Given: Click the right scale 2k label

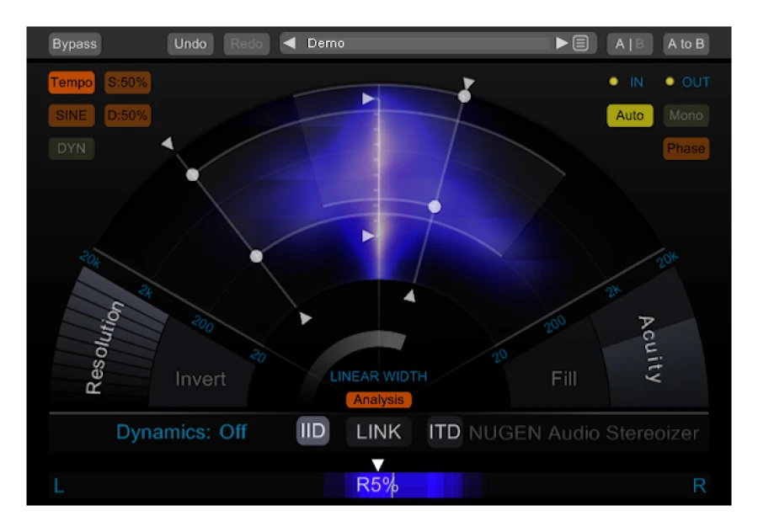Looking at the screenshot, I should coord(613,291).
